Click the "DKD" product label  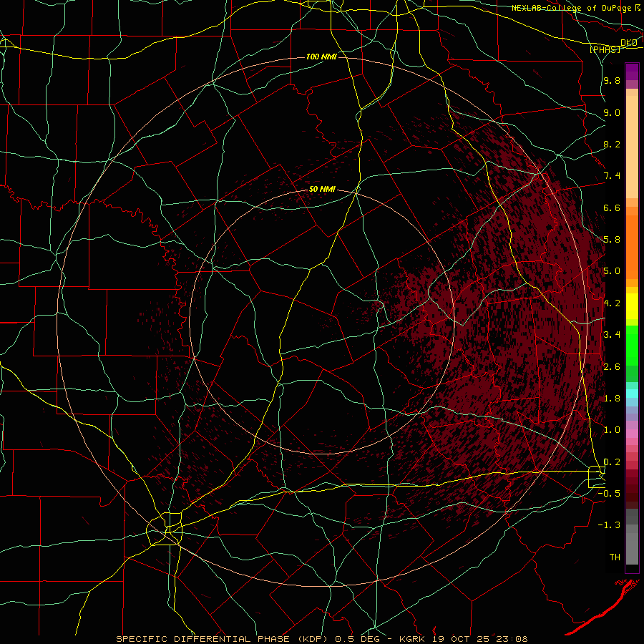(x=629, y=43)
